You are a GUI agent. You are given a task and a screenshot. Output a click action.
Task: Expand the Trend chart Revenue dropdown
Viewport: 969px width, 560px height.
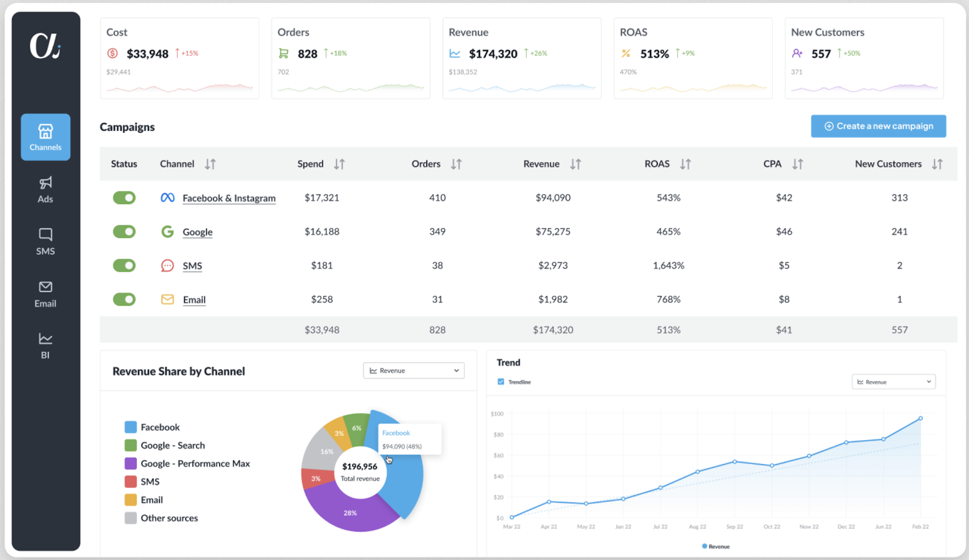893,382
